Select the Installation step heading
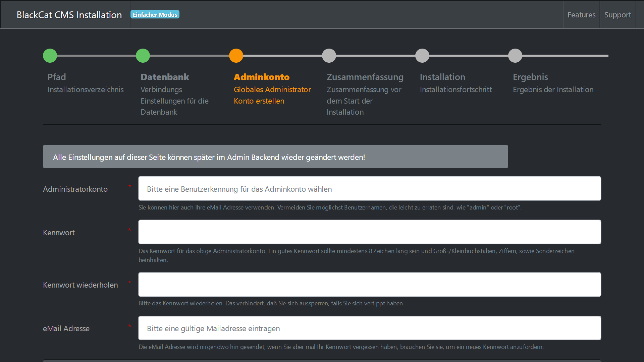 click(442, 77)
